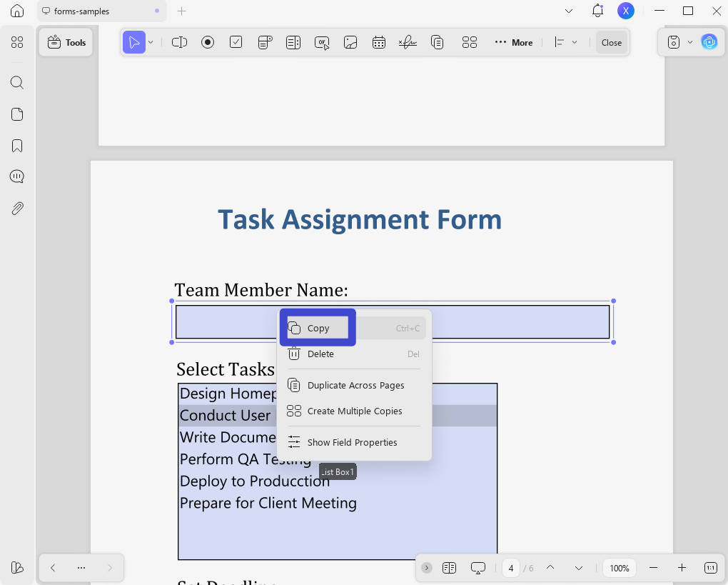Screen dimensions: 728x585
Task: Switch to the forms-samples tab
Action: coord(101,11)
